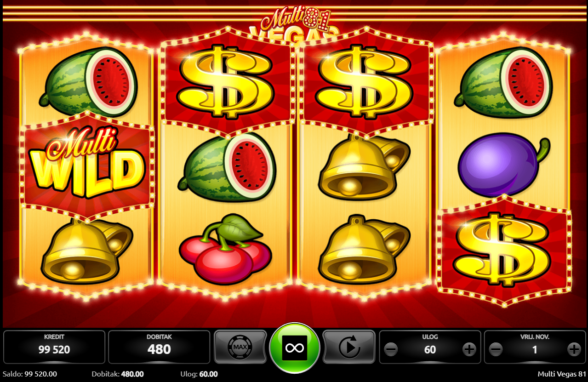The image size is (588, 382).
Task: Select the purple plum symbol
Action: (x=503, y=165)
